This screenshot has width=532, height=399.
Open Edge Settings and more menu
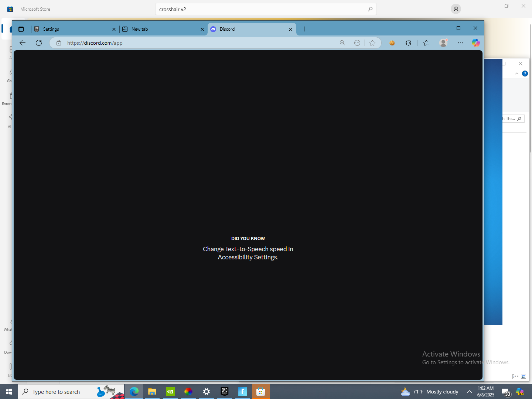460,43
